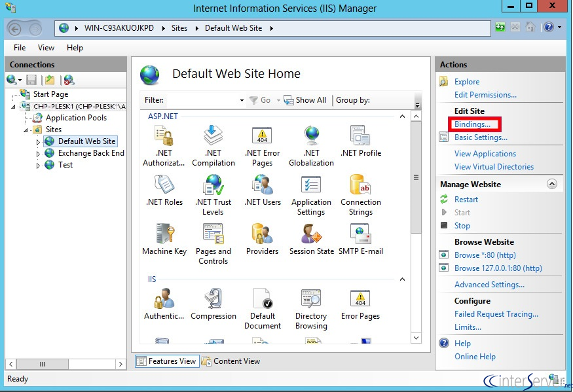This screenshot has width=573, height=392.
Task: Click Sites in the address breadcrumb
Action: pyautogui.click(x=179, y=28)
